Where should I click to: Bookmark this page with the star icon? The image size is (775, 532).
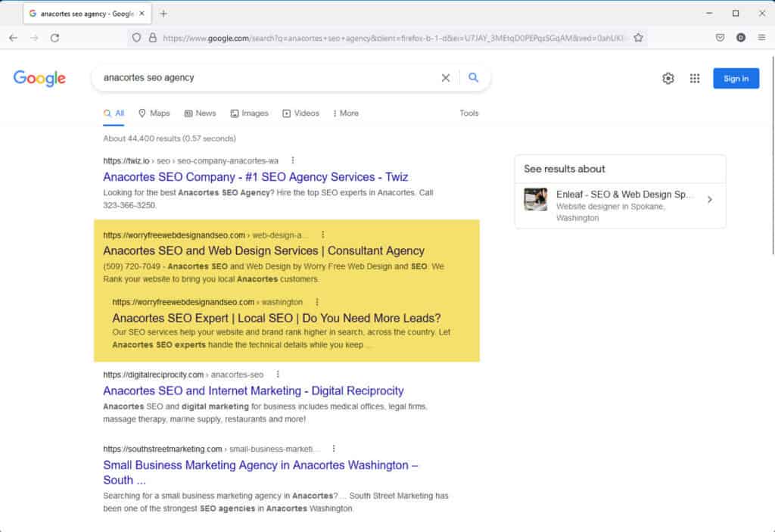tap(638, 38)
